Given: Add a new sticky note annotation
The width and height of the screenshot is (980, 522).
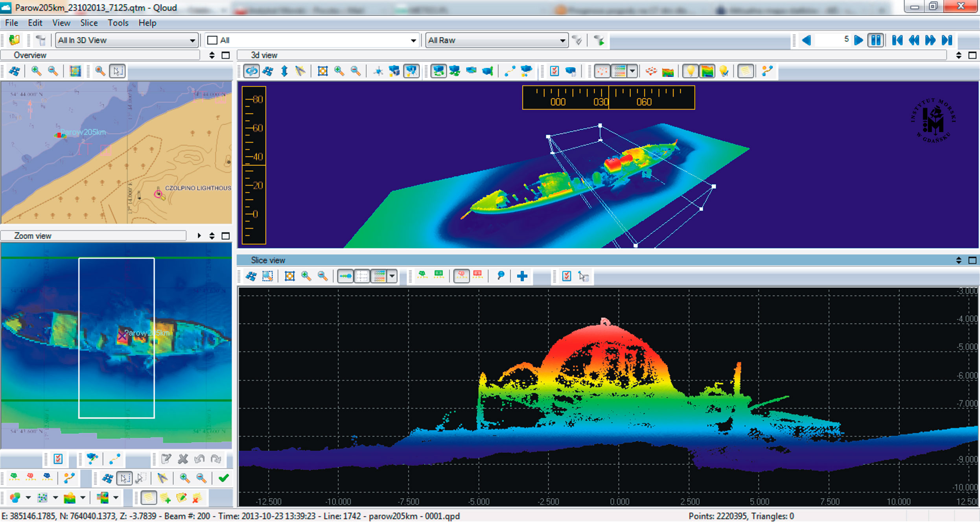Looking at the screenshot, I should click(x=165, y=498).
